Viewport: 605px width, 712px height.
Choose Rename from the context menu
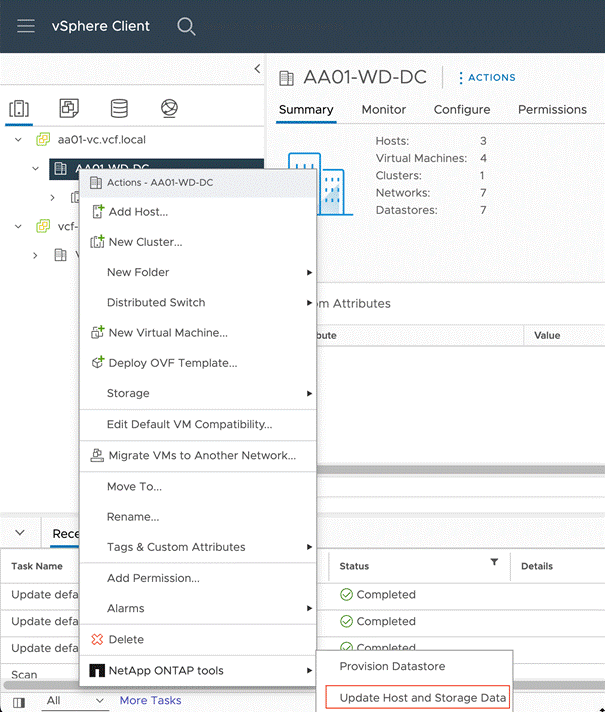pyautogui.click(x=198, y=517)
